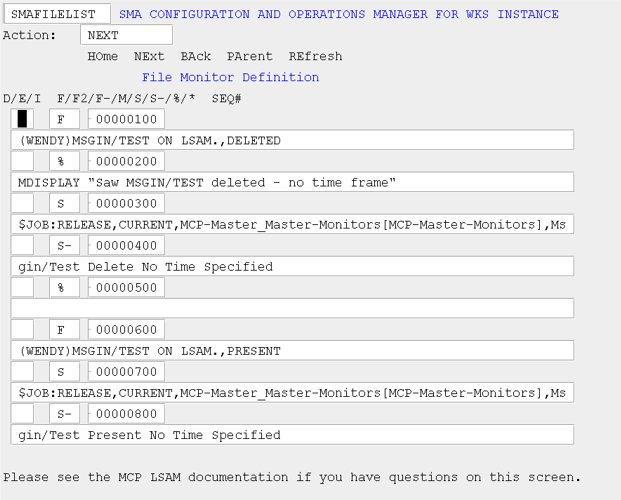Image resolution: width=621 pixels, height=500 pixels.
Task: Click the D/E/I field for sequence 00000600
Action: 22,329
